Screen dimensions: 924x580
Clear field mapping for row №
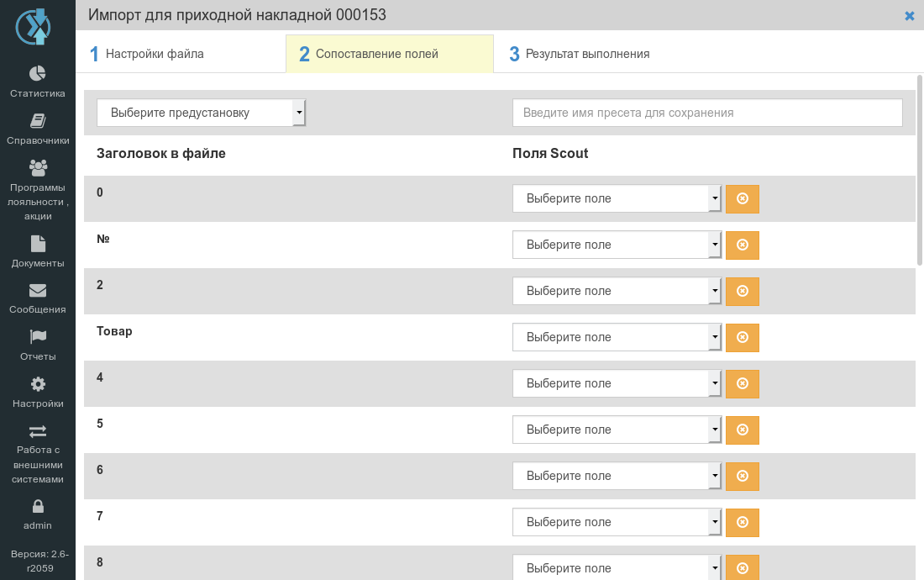743,245
